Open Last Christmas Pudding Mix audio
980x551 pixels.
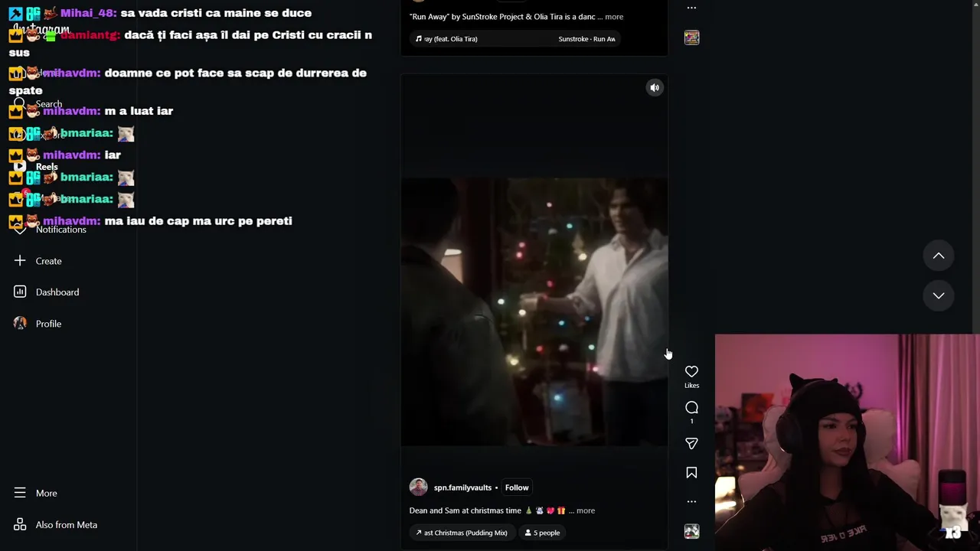(462, 533)
